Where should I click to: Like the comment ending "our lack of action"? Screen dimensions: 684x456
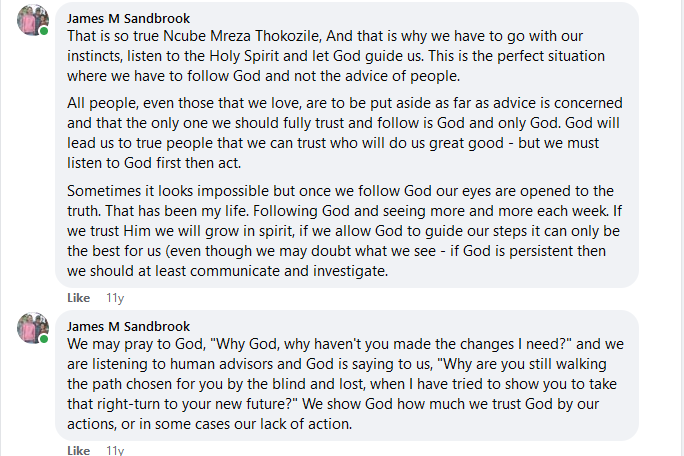79,451
